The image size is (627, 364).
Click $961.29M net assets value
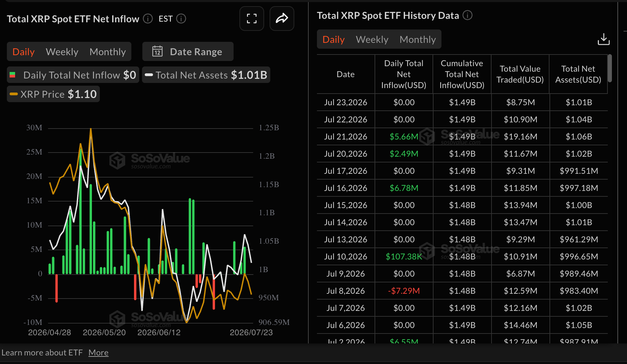click(579, 239)
